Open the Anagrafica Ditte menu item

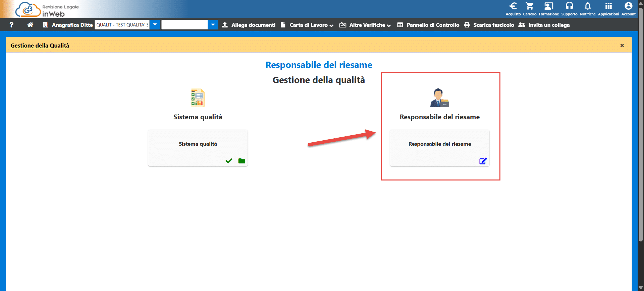click(72, 25)
